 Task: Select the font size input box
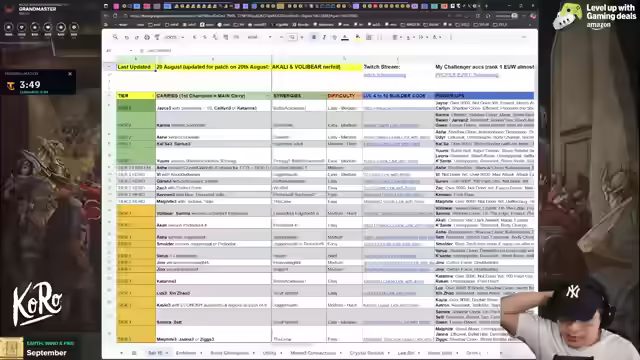[292, 37]
